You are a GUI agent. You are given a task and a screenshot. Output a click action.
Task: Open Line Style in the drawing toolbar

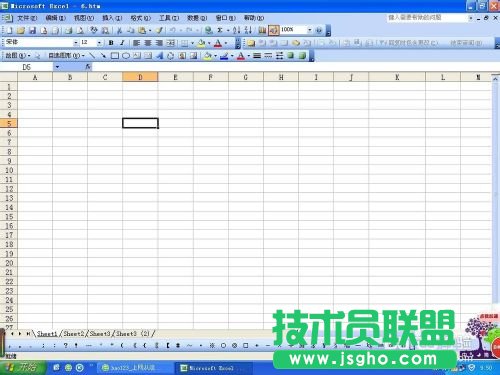pos(257,56)
